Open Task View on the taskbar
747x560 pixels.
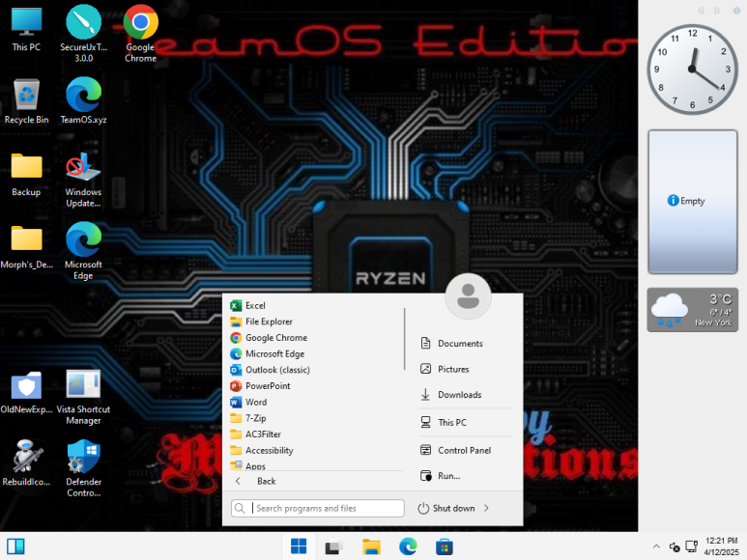click(x=334, y=546)
